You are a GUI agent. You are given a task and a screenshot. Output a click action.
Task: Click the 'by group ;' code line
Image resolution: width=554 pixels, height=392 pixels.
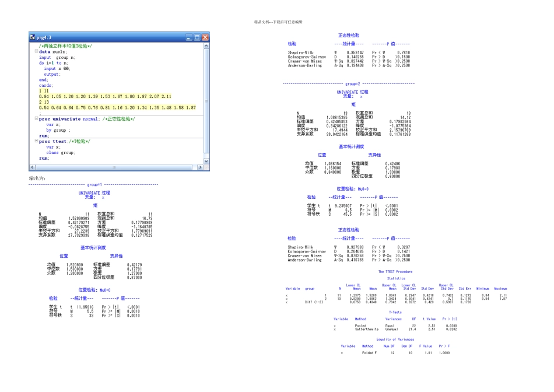(58, 130)
